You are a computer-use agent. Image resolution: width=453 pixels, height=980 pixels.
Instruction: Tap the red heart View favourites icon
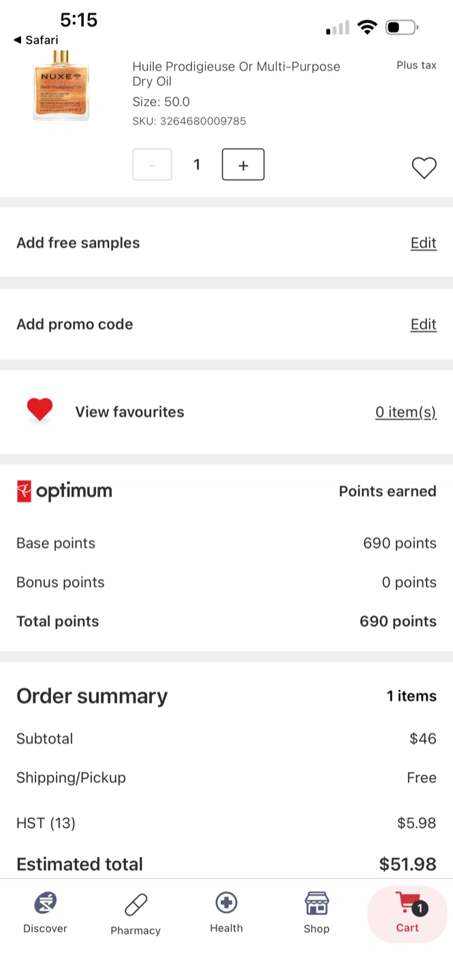point(40,411)
